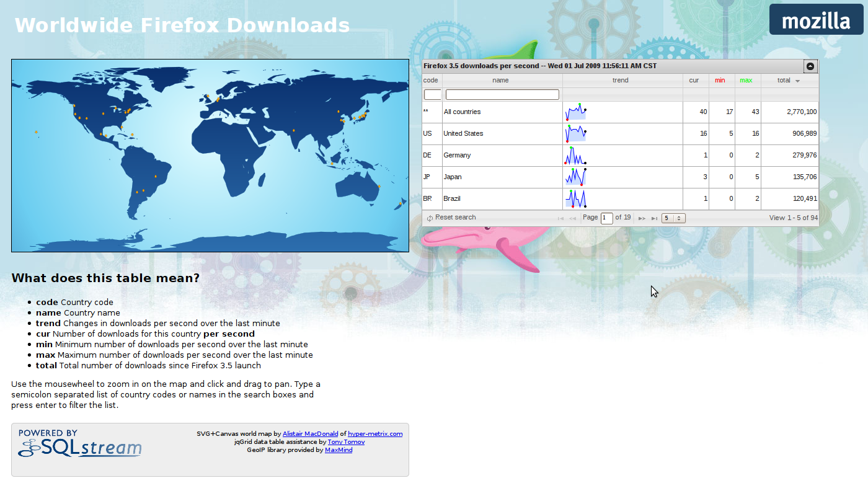Click the Reset search refresh icon
The image size is (868, 496).
pyautogui.click(x=430, y=218)
